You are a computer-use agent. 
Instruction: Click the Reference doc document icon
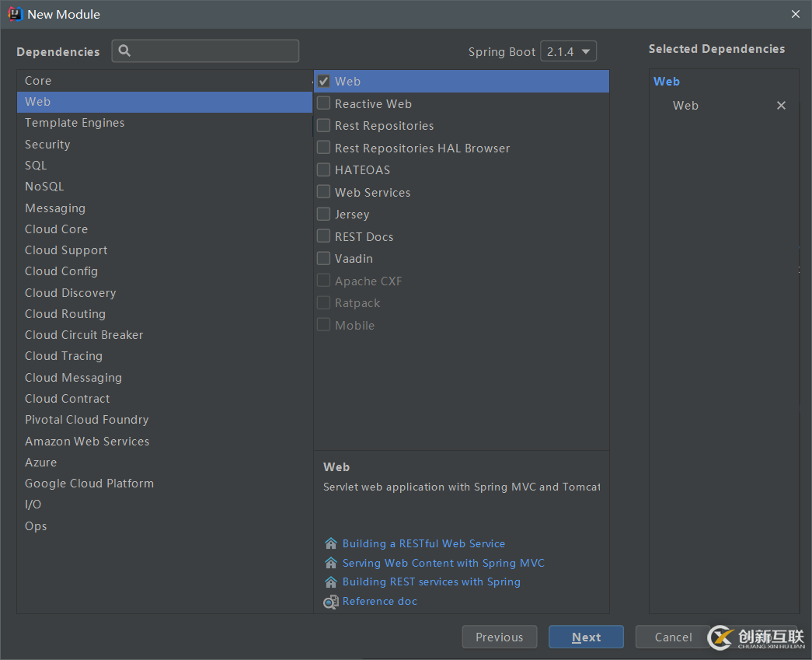click(331, 602)
